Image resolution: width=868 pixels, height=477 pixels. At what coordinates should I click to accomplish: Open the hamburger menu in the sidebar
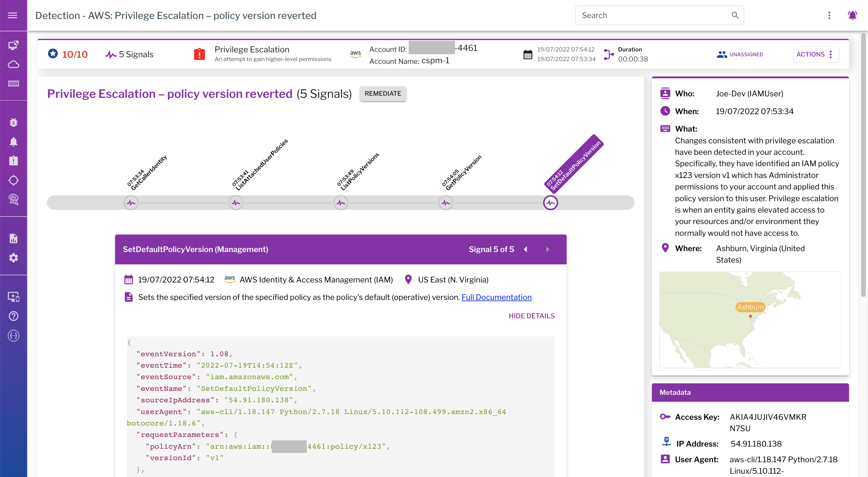(x=13, y=15)
